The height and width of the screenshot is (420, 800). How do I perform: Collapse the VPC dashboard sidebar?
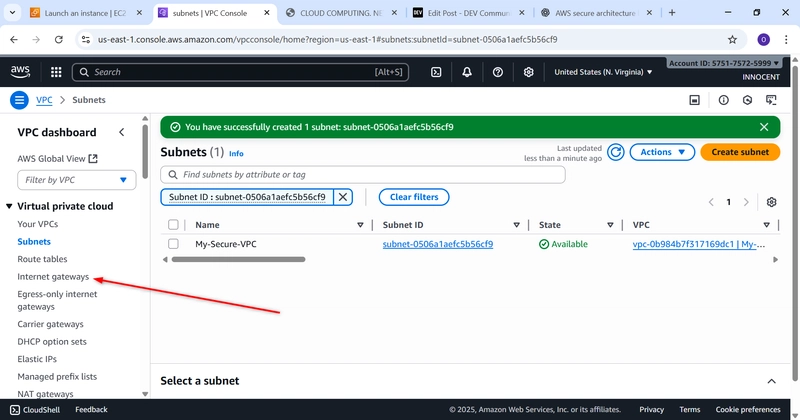(x=121, y=132)
